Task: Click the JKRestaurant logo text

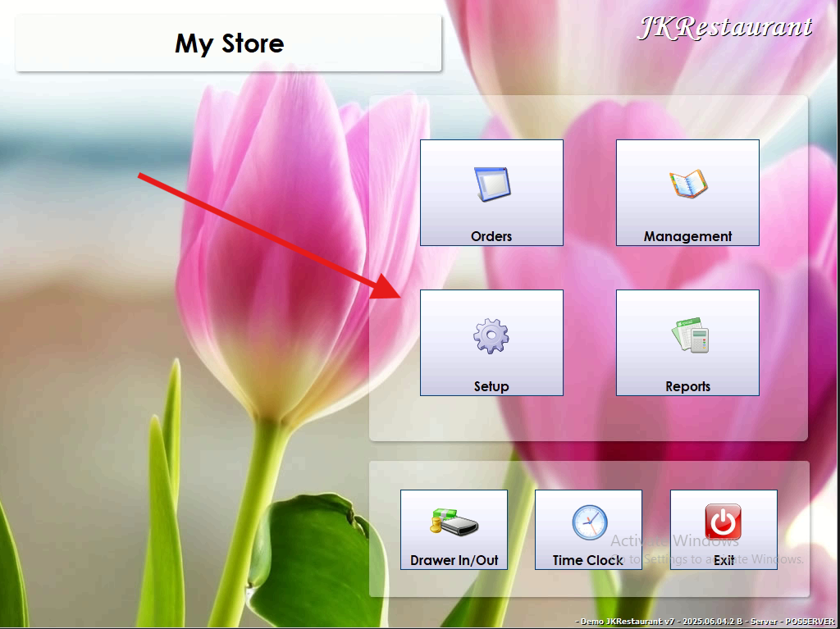Action: tap(725, 27)
